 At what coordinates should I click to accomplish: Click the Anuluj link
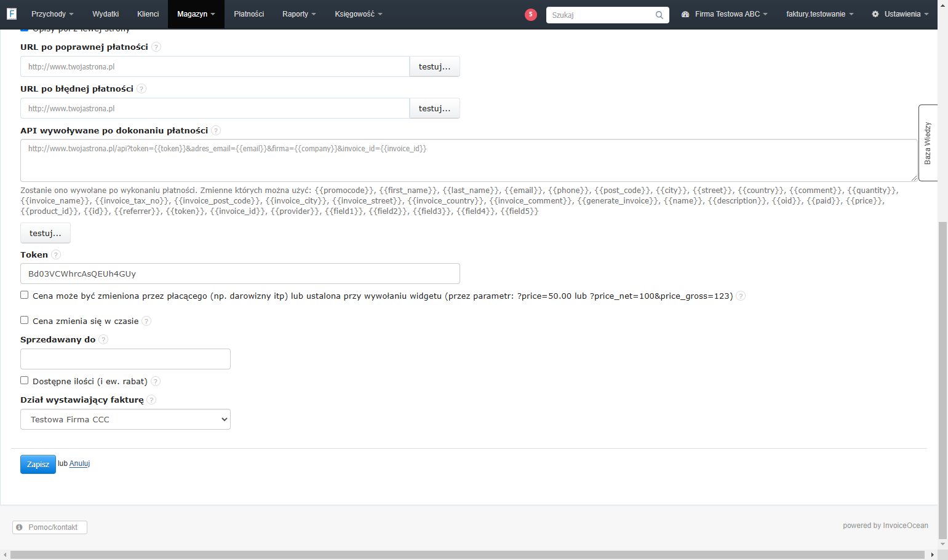point(79,463)
